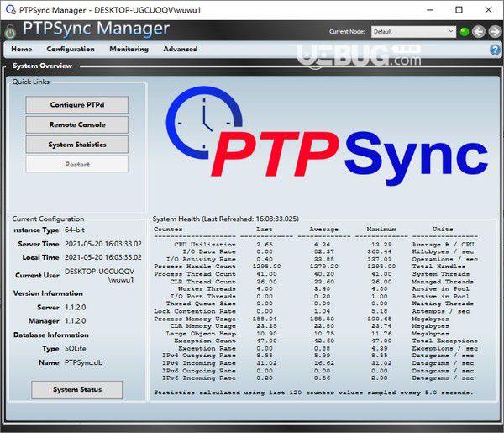Click the PTPSync clock logo image
The width and height of the screenshot is (504, 433).
coord(327,135)
